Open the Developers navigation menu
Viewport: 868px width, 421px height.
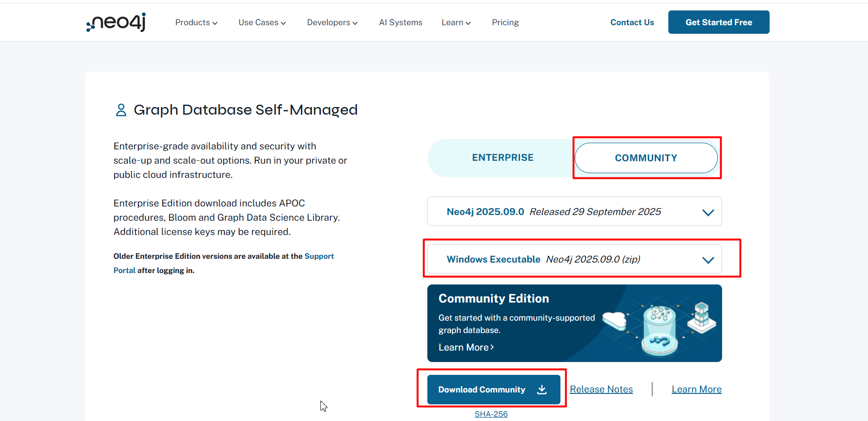[332, 22]
